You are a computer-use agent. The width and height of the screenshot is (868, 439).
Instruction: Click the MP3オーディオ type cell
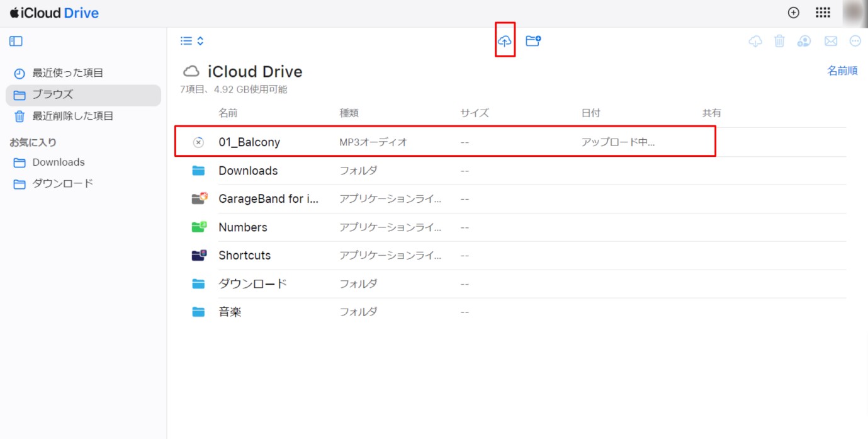click(373, 142)
